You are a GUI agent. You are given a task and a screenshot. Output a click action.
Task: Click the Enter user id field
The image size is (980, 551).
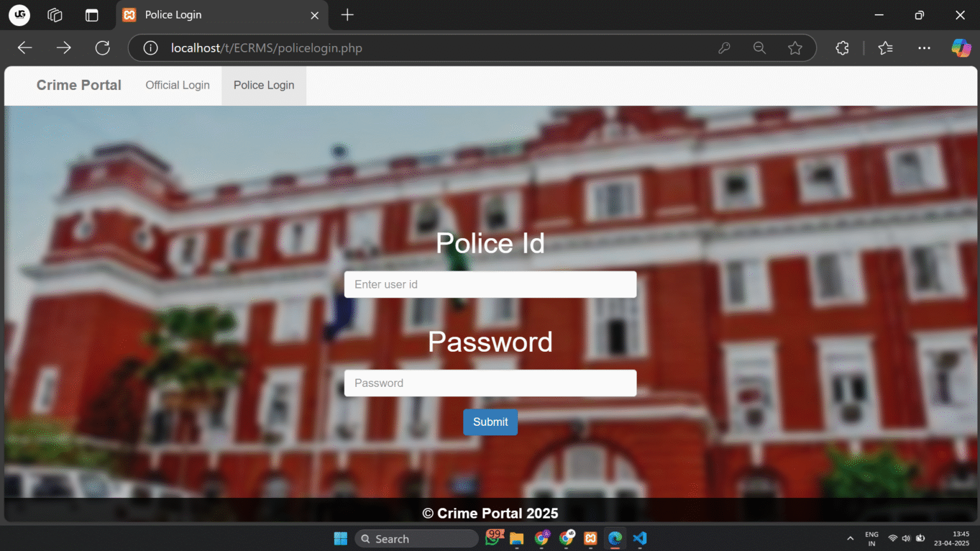pos(490,284)
